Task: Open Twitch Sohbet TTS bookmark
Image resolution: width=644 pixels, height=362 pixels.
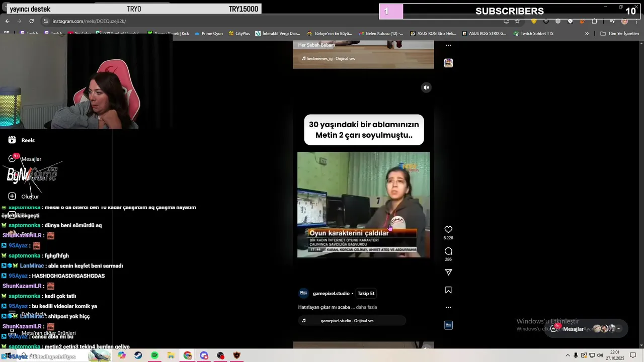Action: pyautogui.click(x=533, y=34)
